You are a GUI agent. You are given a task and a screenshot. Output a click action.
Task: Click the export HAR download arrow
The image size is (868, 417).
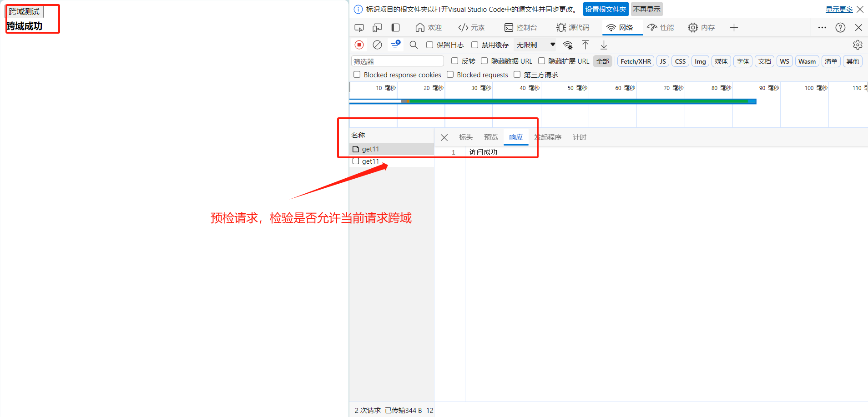click(x=604, y=45)
